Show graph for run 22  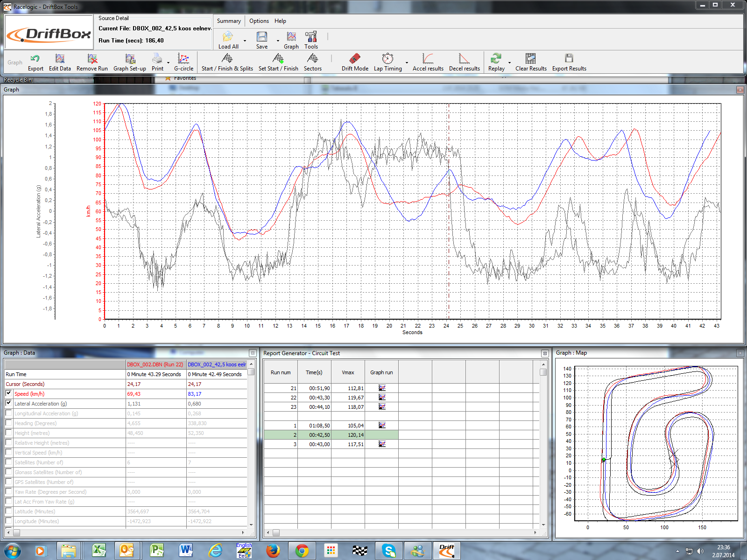coord(382,397)
